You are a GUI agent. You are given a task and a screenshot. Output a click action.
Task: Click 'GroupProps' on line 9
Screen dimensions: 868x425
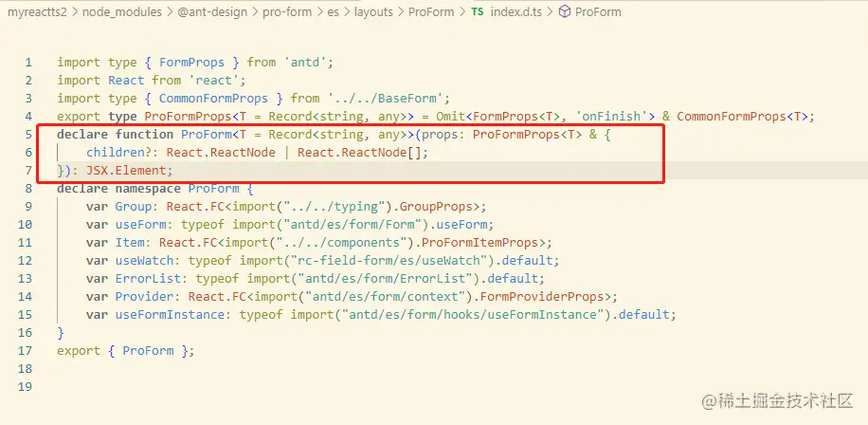(436, 207)
